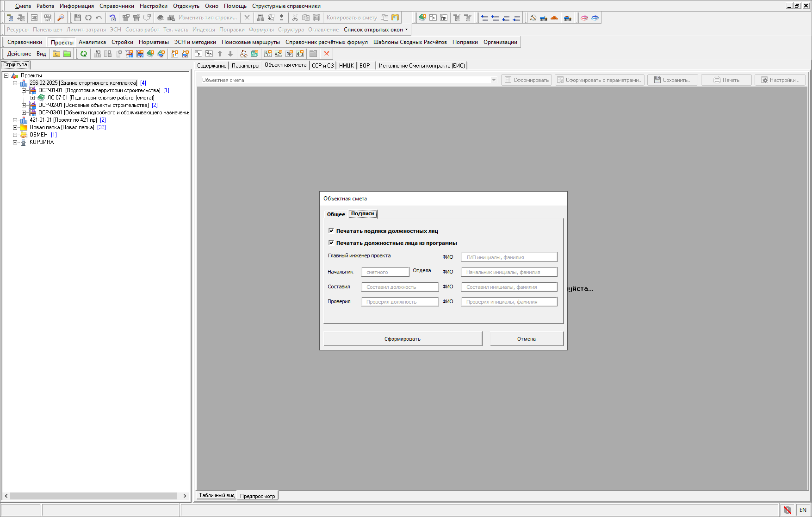This screenshot has height=517, width=812.
Task: Open the 'Справочники' menu in menu bar
Action: click(117, 6)
